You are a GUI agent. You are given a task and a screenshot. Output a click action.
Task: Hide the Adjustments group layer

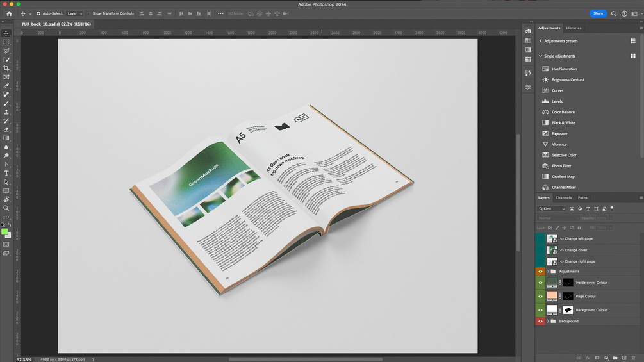click(540, 271)
